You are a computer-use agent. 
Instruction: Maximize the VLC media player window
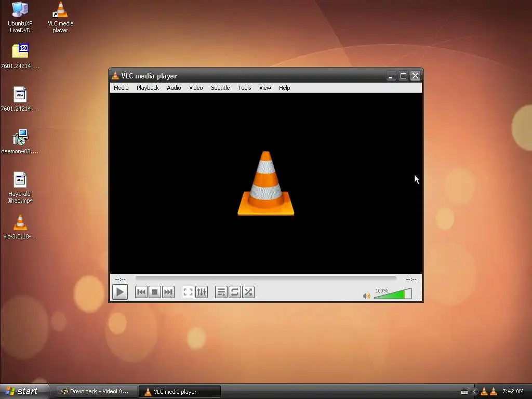click(403, 76)
